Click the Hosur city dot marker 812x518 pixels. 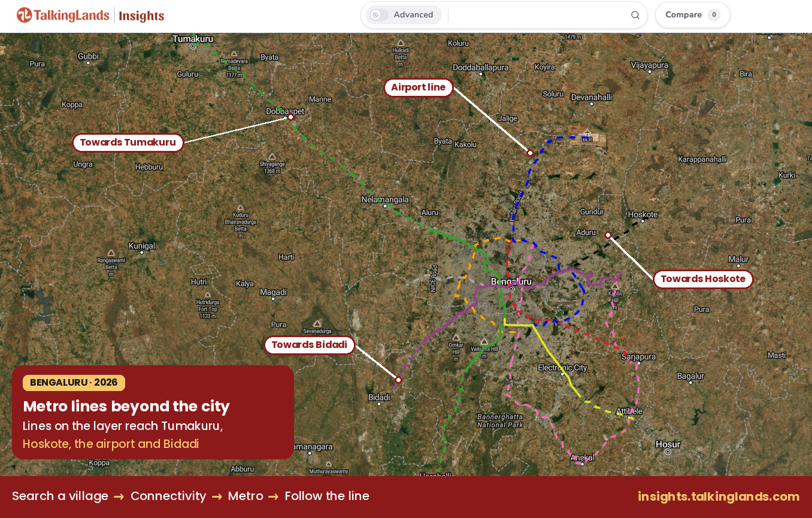(668, 452)
